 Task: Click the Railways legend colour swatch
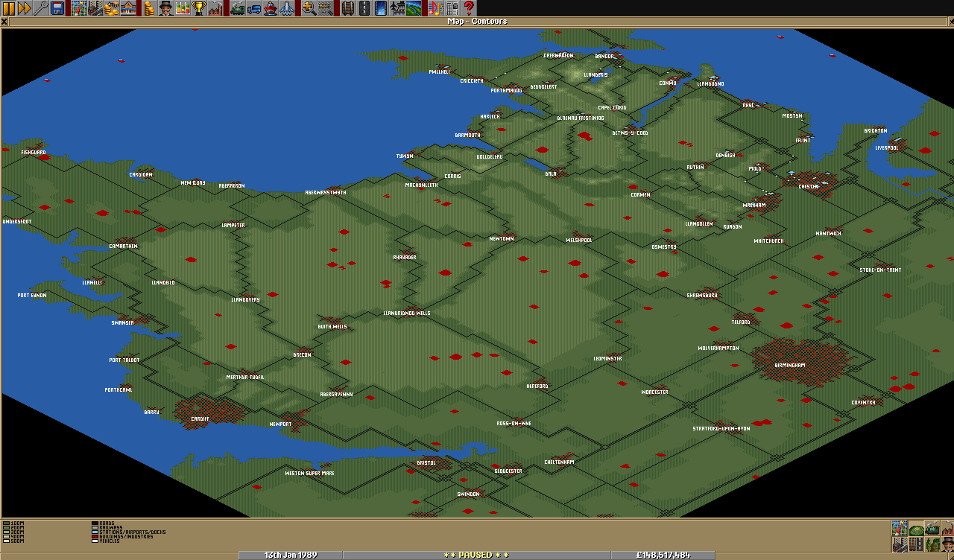95,528
